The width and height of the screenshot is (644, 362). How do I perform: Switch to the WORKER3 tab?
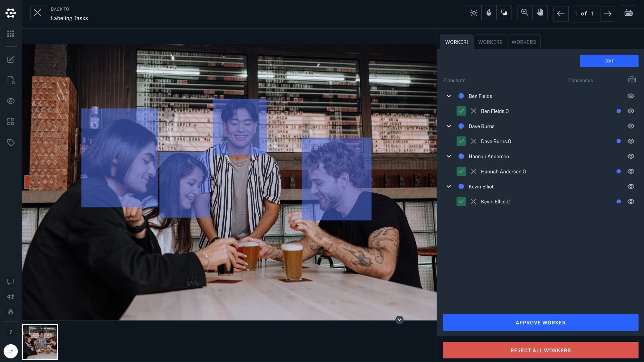click(524, 42)
